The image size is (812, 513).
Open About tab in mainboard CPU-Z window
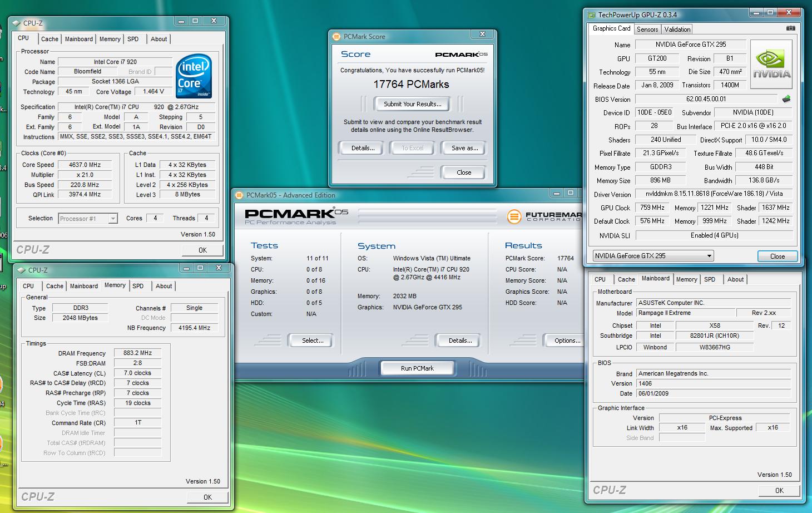pyautogui.click(x=735, y=279)
